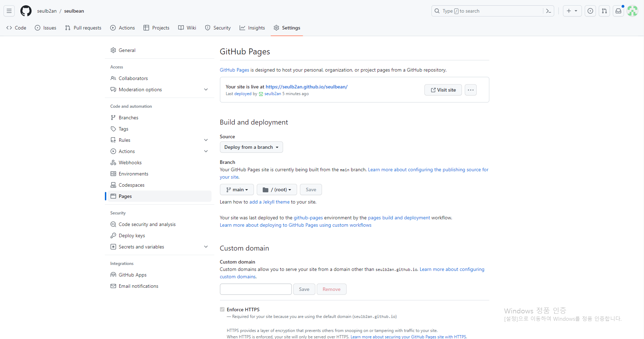The image size is (644, 339).
Task: Open the Source 'Deploy from a branch' dropdown
Action: click(251, 147)
